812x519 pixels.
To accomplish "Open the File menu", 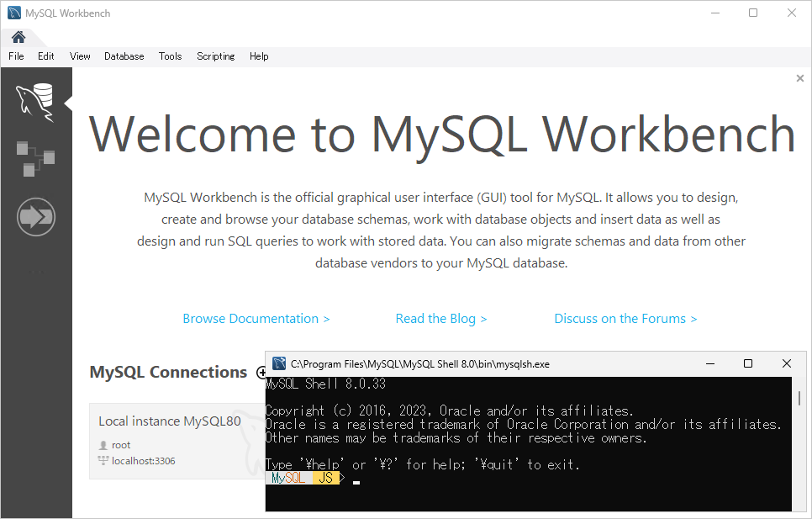I will pyautogui.click(x=16, y=56).
